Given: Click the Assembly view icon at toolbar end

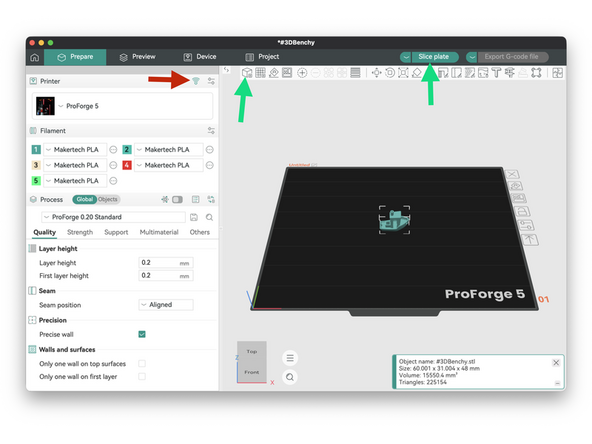Looking at the screenshot, I should coord(557,72).
